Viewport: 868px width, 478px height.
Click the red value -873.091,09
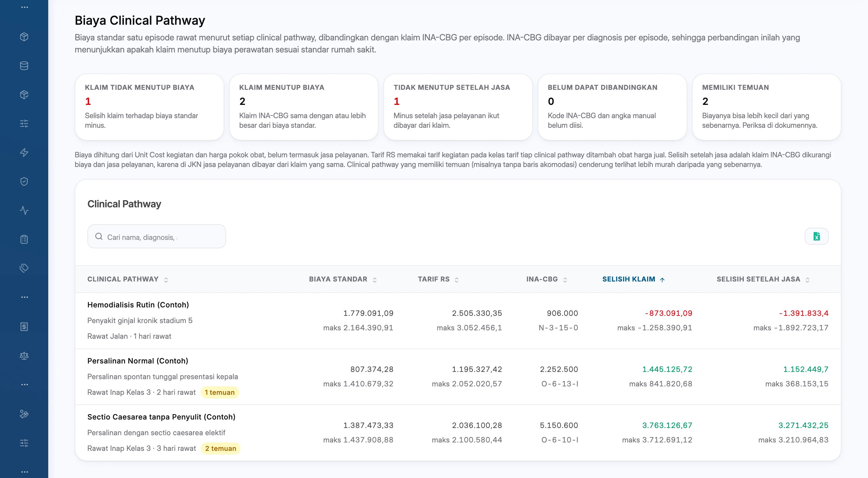point(668,313)
